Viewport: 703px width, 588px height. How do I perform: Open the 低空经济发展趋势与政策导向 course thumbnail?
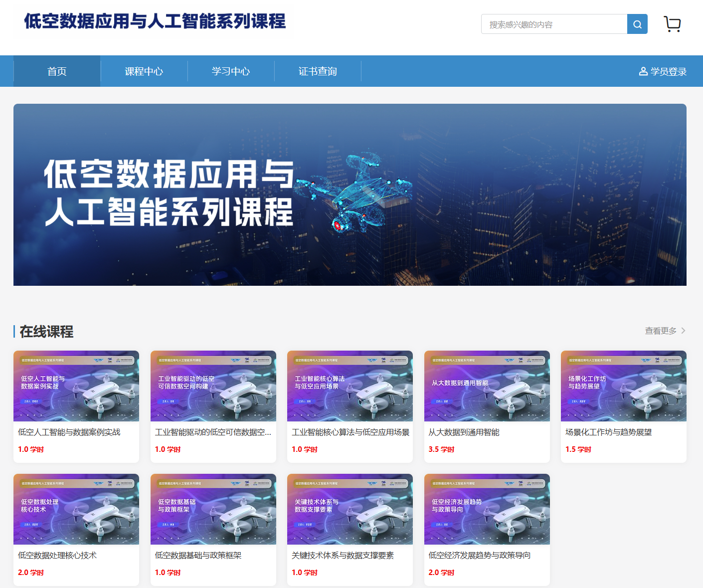tap(487, 509)
